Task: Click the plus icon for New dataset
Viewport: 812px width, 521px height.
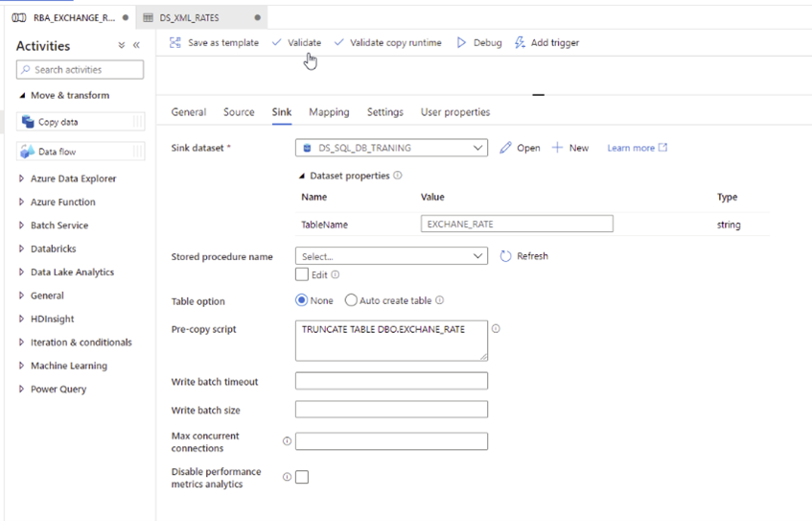Action: 557,148
